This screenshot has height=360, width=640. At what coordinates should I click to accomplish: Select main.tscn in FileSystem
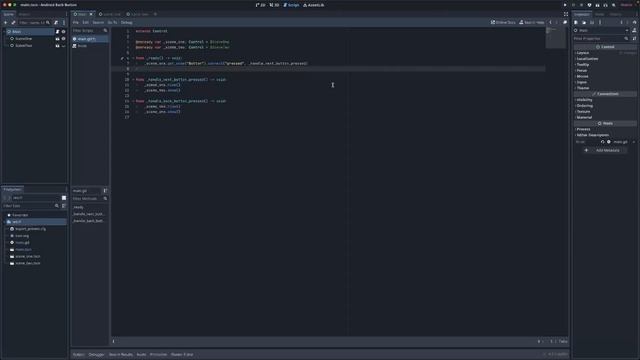point(23,249)
